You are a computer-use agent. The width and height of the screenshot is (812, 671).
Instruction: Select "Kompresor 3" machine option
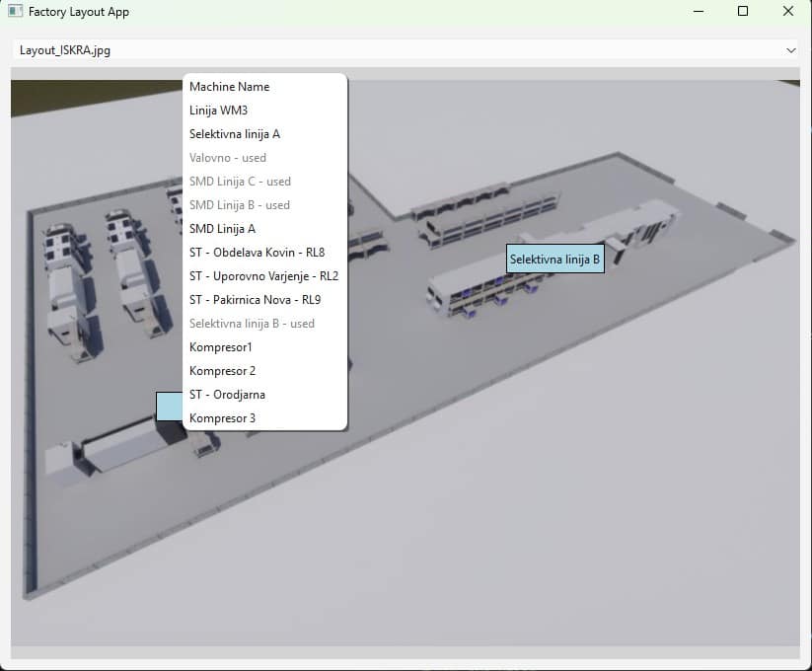click(221, 417)
